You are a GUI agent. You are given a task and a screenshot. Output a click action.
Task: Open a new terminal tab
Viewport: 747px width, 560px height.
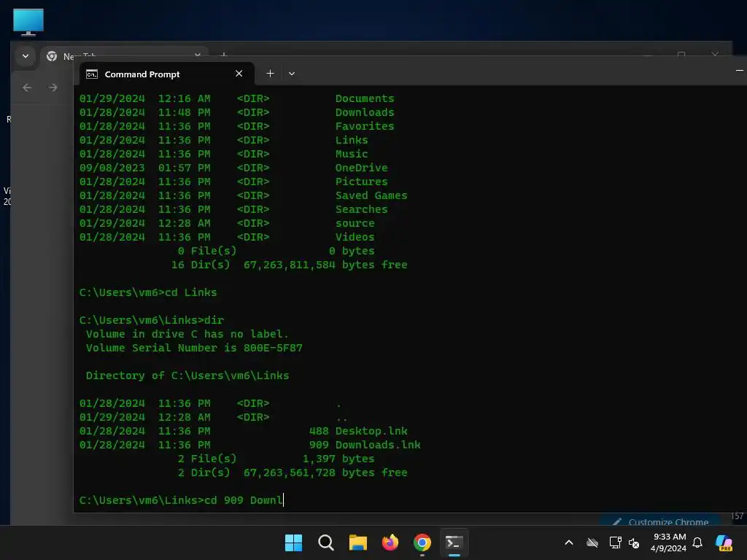click(x=270, y=74)
